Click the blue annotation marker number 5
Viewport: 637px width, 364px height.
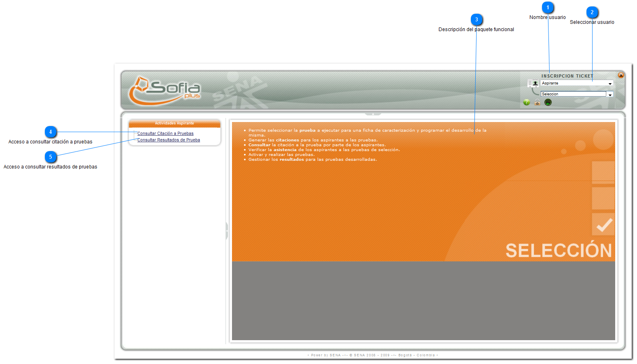pos(51,157)
